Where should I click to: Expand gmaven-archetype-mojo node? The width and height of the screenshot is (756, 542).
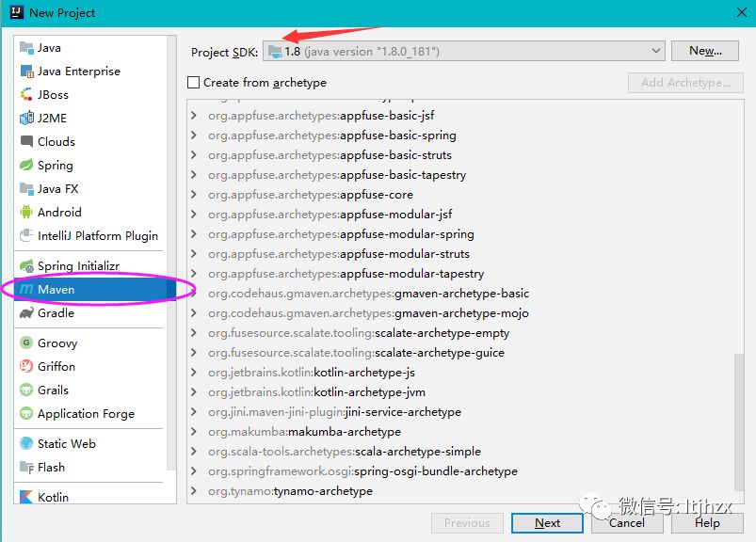pos(194,312)
